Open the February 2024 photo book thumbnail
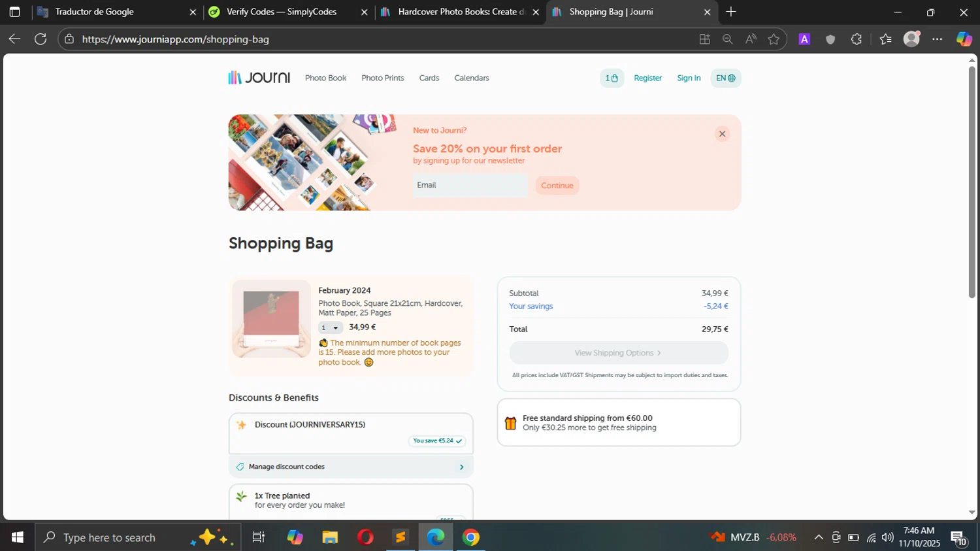 tap(271, 319)
